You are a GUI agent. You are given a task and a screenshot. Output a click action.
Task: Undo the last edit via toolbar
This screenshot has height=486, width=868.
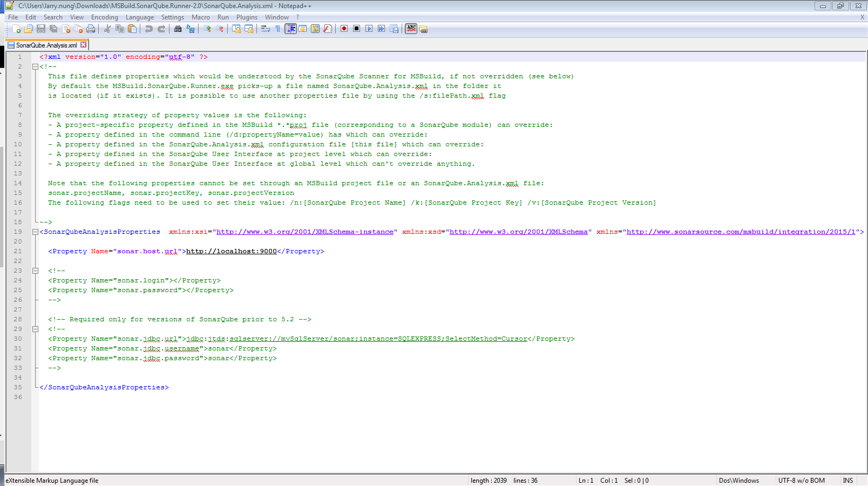coord(149,29)
